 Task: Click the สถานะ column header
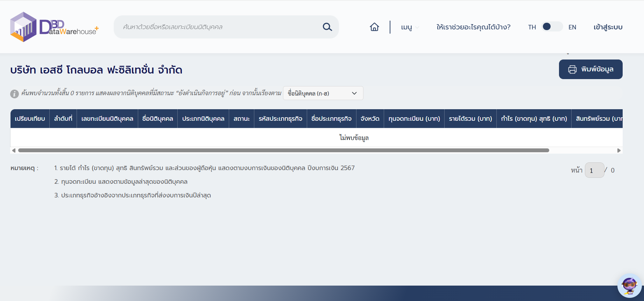tap(241, 119)
